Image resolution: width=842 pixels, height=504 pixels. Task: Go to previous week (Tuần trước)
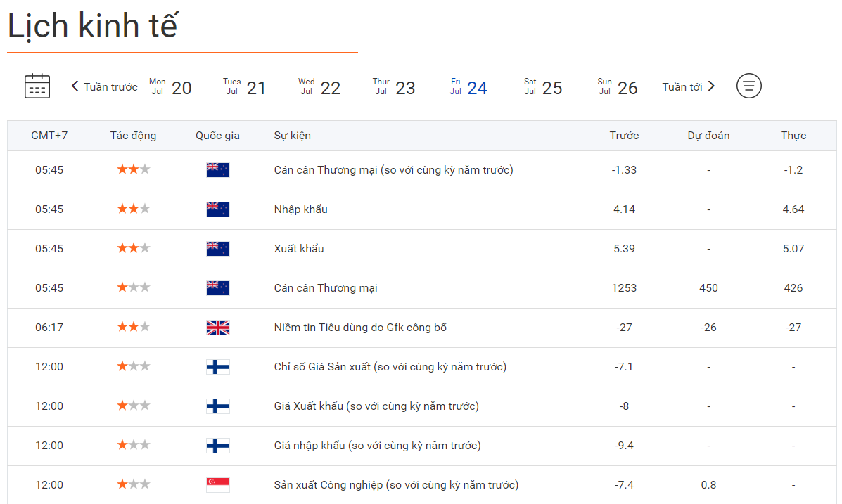pyautogui.click(x=104, y=87)
